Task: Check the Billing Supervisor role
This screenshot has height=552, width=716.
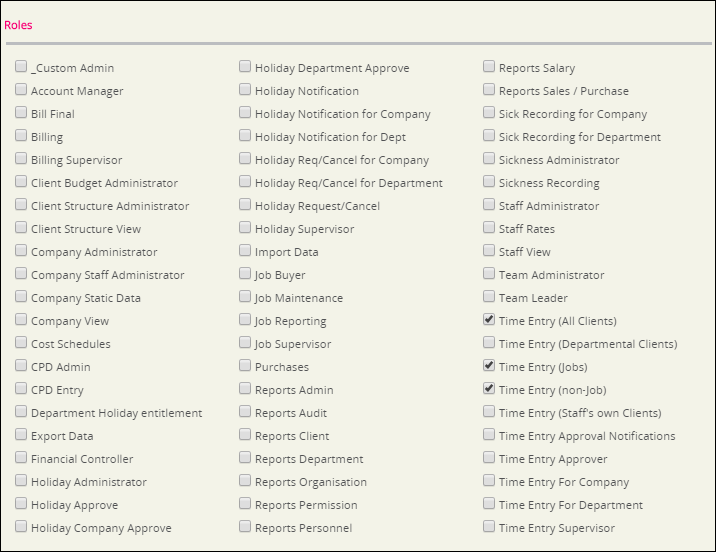Action: pyautogui.click(x=21, y=160)
